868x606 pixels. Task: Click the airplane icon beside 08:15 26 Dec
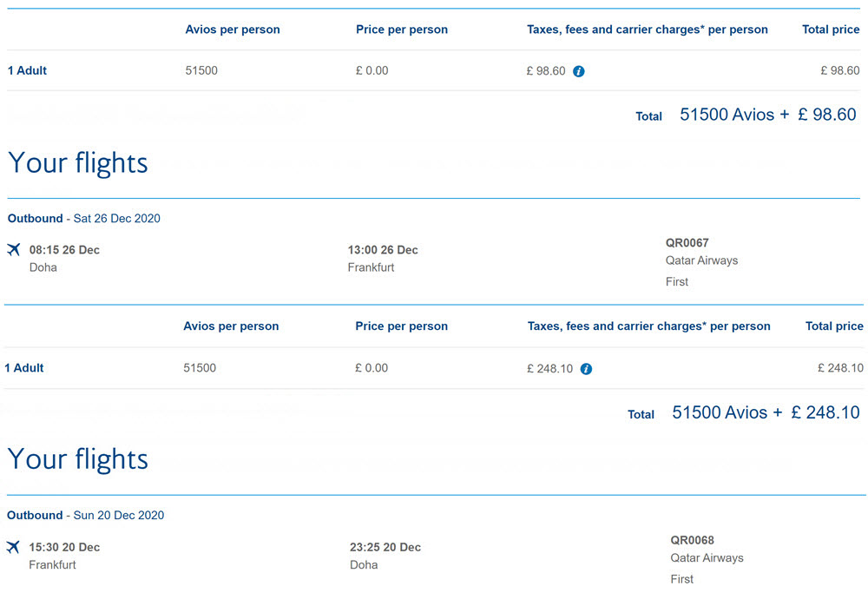14,250
